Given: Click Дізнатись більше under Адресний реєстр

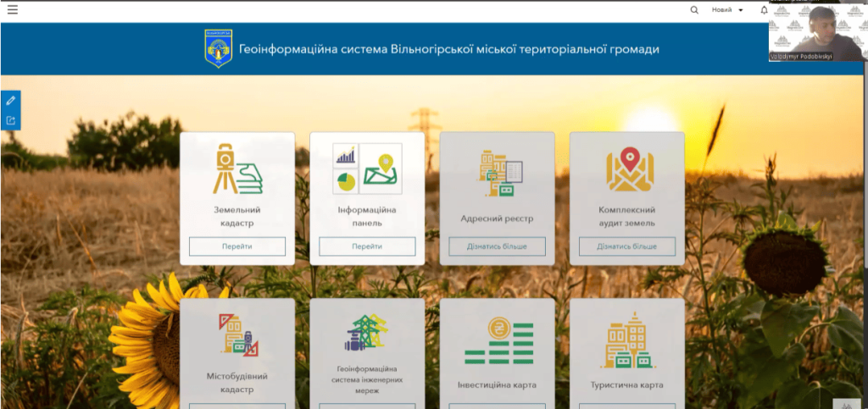Looking at the screenshot, I should (x=497, y=246).
